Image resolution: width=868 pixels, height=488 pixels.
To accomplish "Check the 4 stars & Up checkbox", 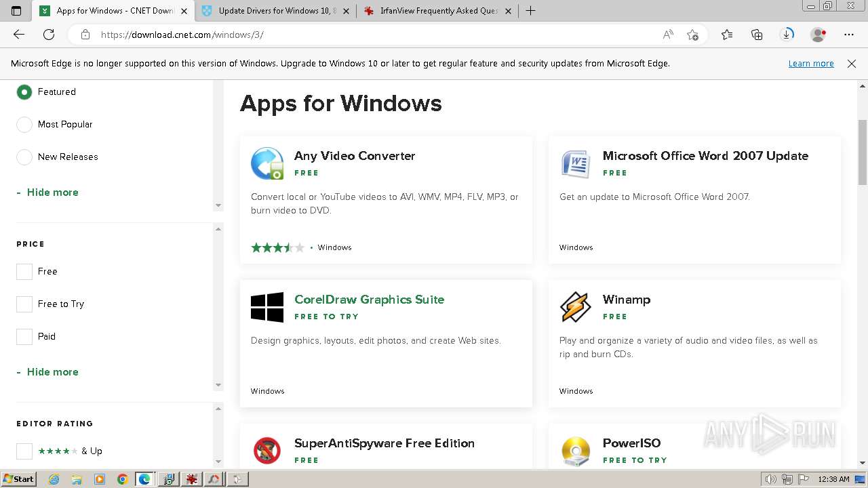I will pos(24,451).
